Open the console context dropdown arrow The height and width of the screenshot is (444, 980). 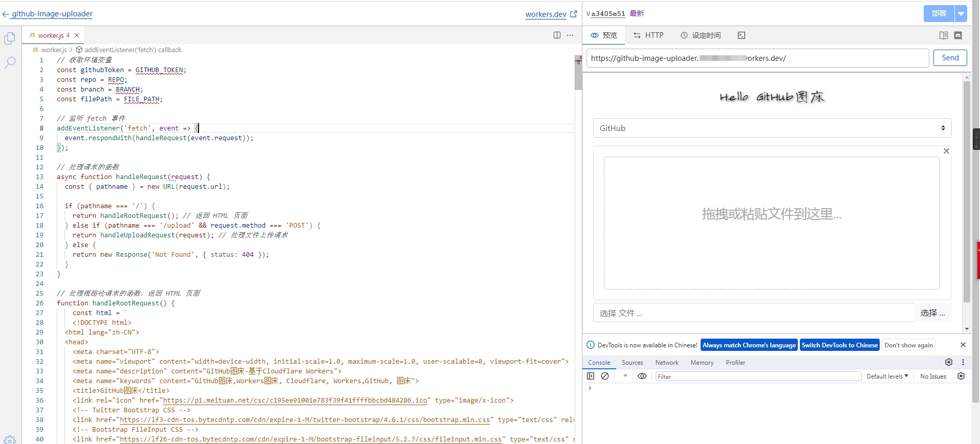point(625,376)
